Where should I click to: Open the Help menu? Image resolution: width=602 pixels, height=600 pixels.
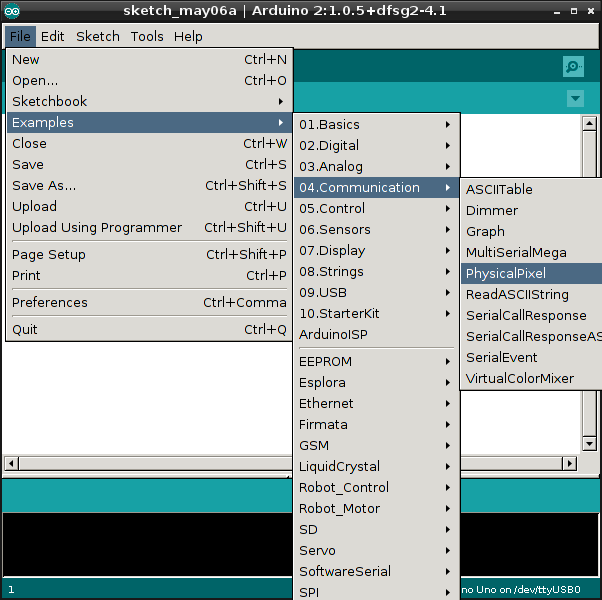pos(188,36)
